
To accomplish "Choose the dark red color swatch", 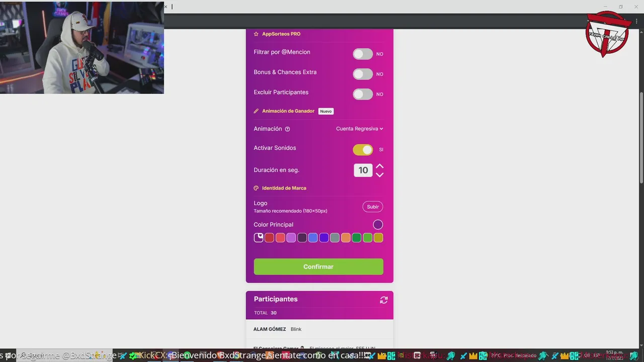I will pyautogui.click(x=269, y=237).
